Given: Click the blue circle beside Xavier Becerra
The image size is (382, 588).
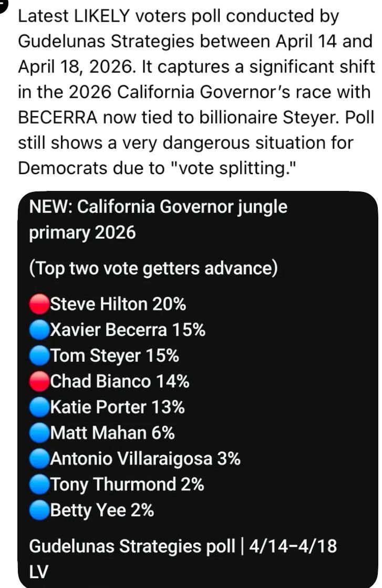Looking at the screenshot, I should tap(39, 330).
